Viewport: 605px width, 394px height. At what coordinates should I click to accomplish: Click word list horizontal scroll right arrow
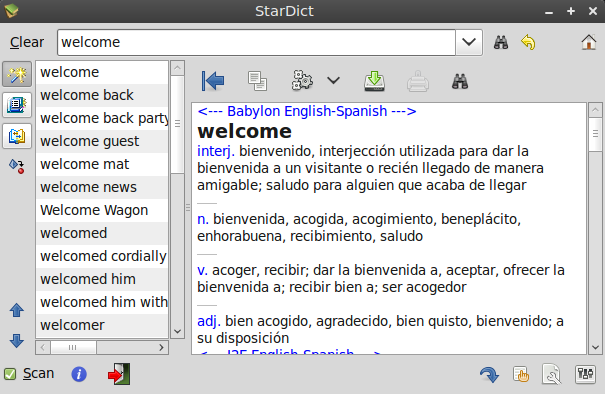point(162,348)
